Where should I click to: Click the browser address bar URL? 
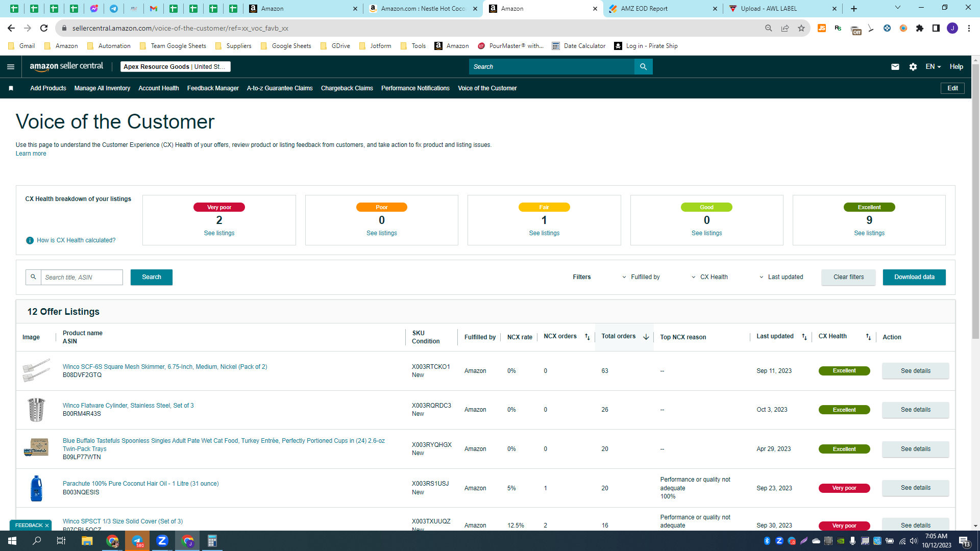(x=180, y=28)
